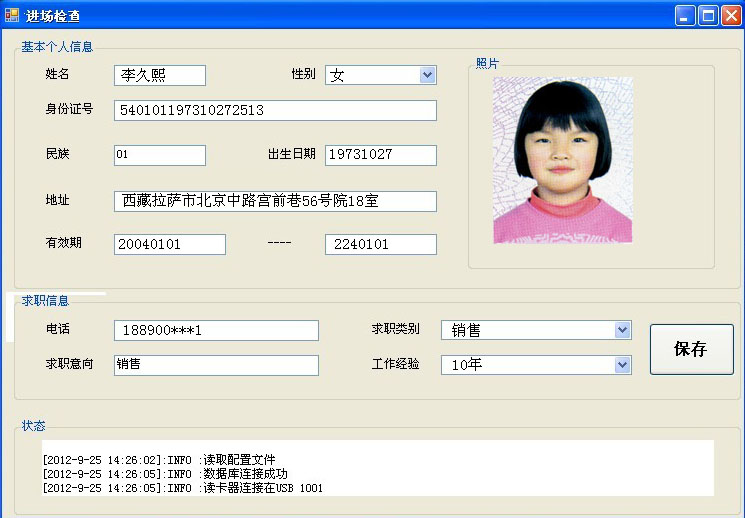Click the 出生日期 field showing 19731027
The height and width of the screenshot is (518, 745).
pyautogui.click(x=381, y=155)
